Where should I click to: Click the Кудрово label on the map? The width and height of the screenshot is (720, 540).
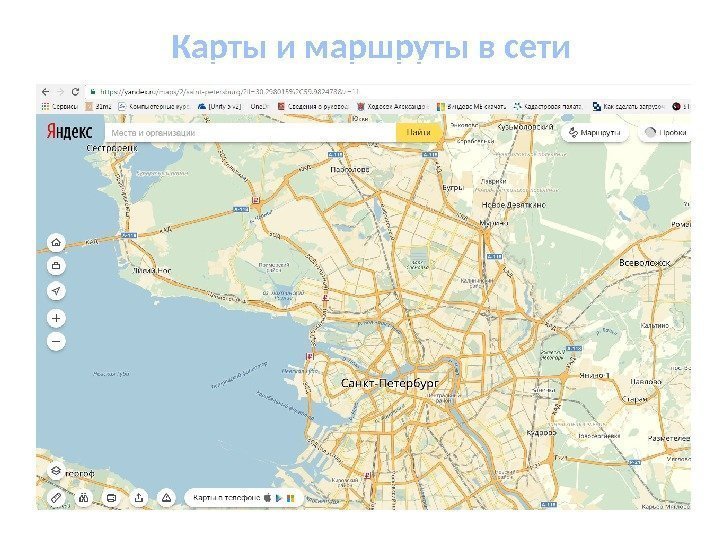541,433
